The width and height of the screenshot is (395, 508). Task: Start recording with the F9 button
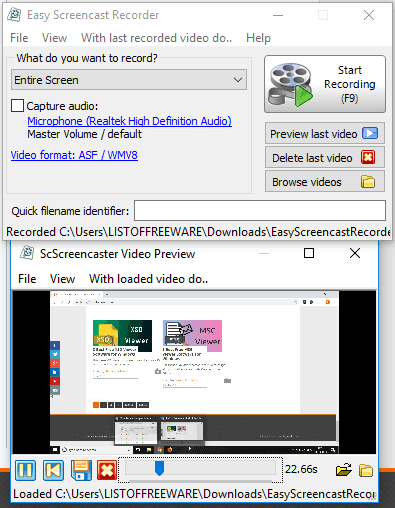tap(325, 84)
